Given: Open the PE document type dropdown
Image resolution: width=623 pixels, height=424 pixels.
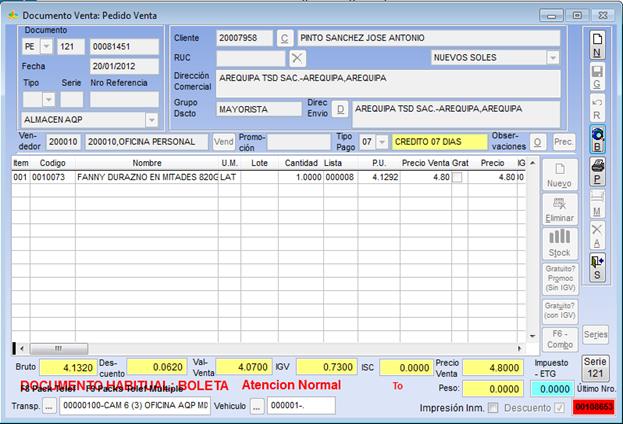Looking at the screenshot, I should [x=46, y=46].
